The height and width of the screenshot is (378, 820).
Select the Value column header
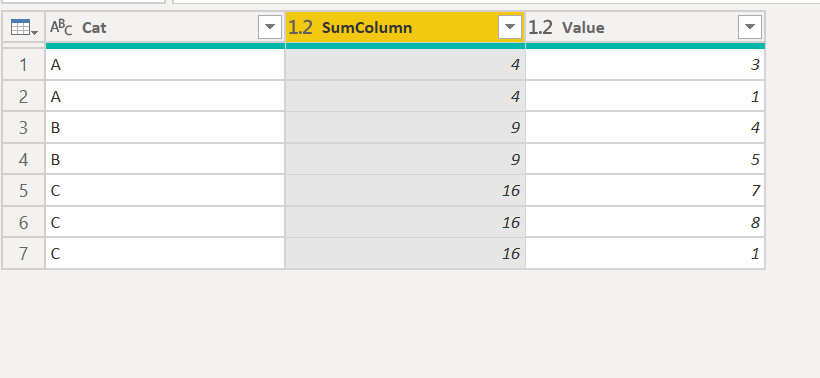645,27
